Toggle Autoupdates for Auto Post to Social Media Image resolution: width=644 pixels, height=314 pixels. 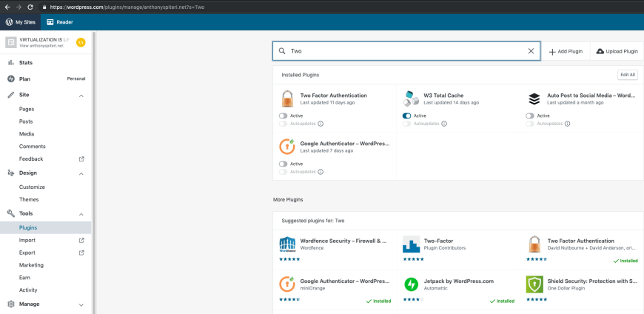[530, 124]
